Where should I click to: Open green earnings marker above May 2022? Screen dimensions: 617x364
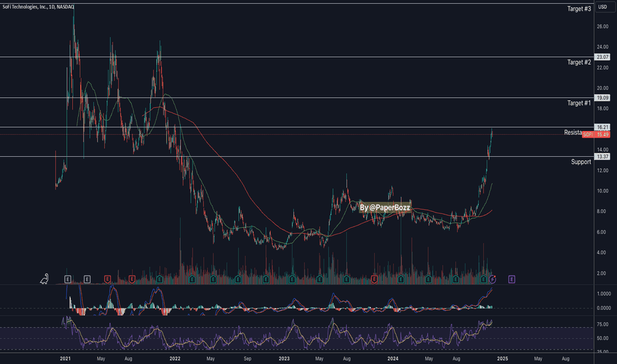click(x=213, y=279)
